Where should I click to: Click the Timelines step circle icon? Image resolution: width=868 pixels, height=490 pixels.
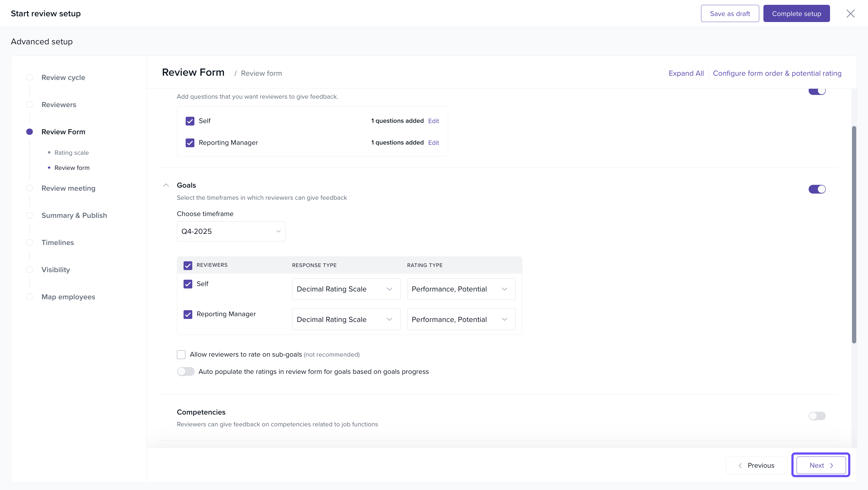pos(30,243)
